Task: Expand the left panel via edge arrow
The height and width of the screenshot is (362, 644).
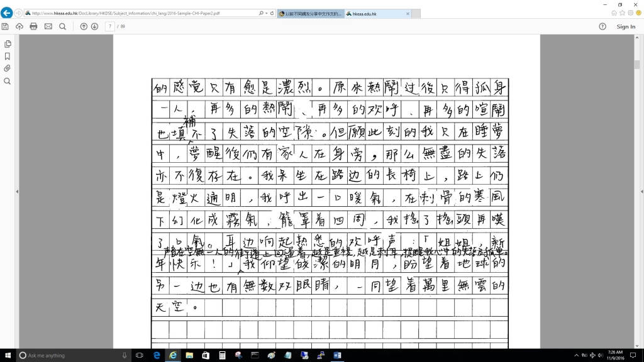Action: pyautogui.click(x=16, y=192)
